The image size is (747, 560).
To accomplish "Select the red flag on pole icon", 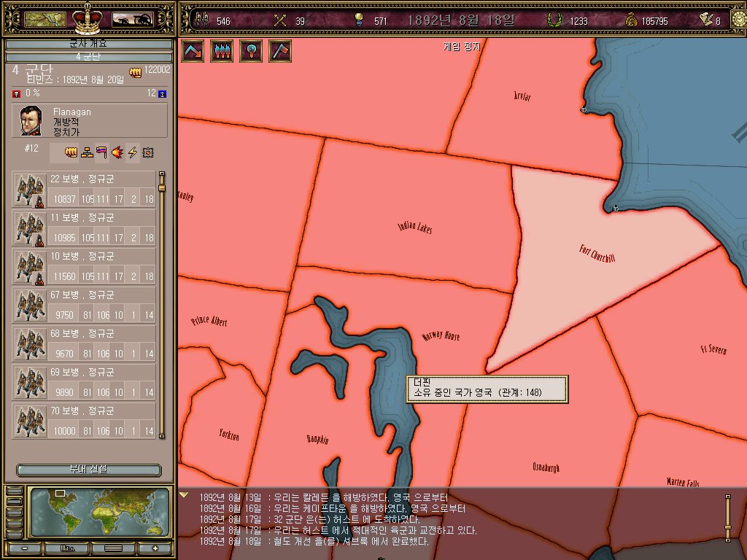I will coord(280,51).
